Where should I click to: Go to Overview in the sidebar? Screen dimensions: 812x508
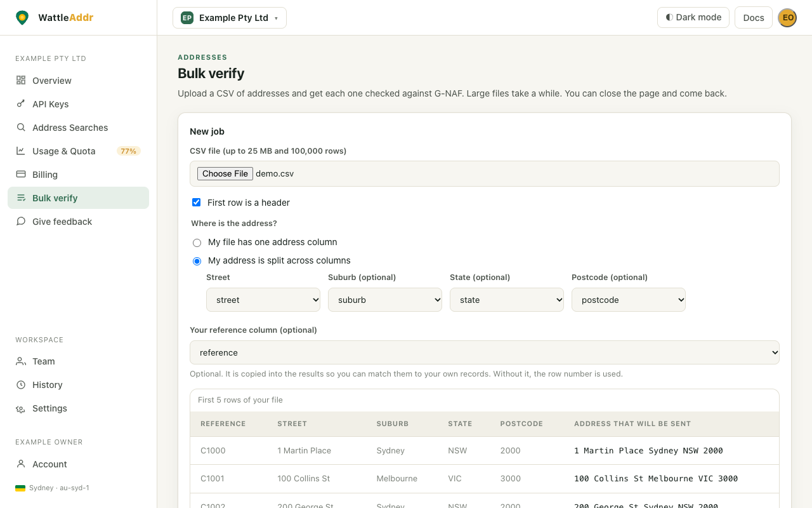point(78,81)
